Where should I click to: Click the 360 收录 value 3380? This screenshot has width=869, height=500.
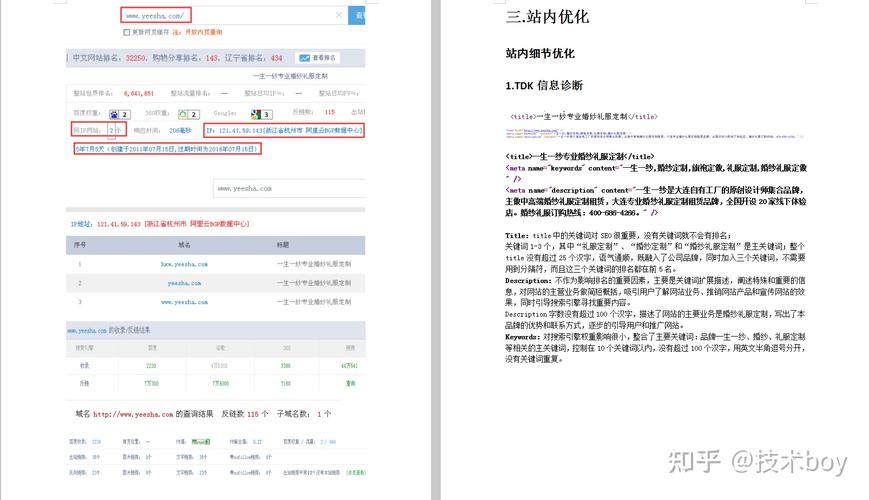tap(285, 366)
